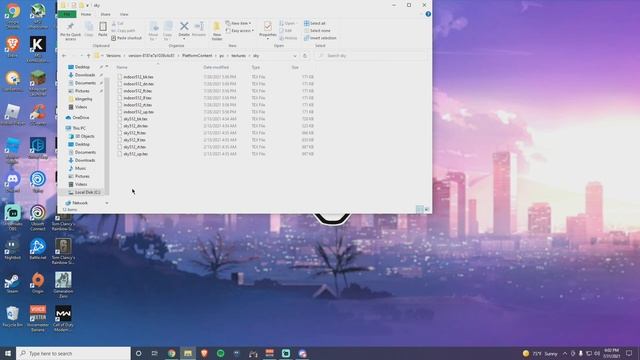Go up one folder level

(88, 56)
